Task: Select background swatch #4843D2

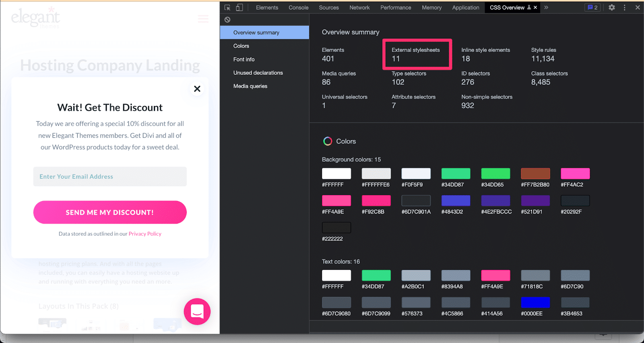Action: pos(456,201)
